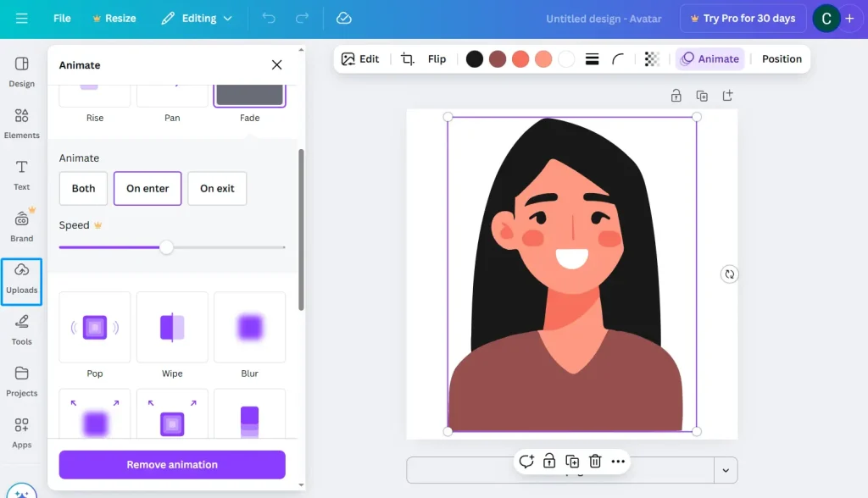868x498 pixels.
Task: Switch to the Position tab
Action: (781, 58)
